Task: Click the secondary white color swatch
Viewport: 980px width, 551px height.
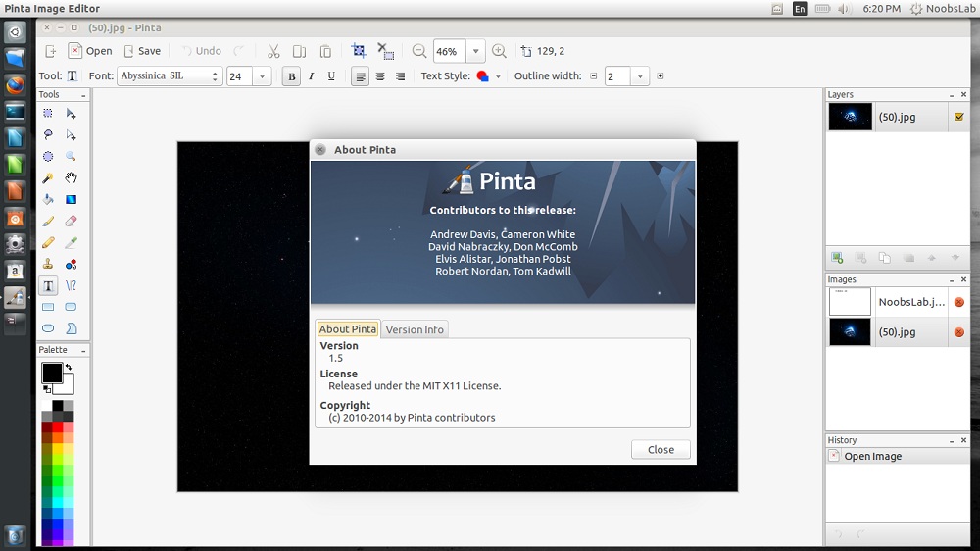Action: click(67, 386)
